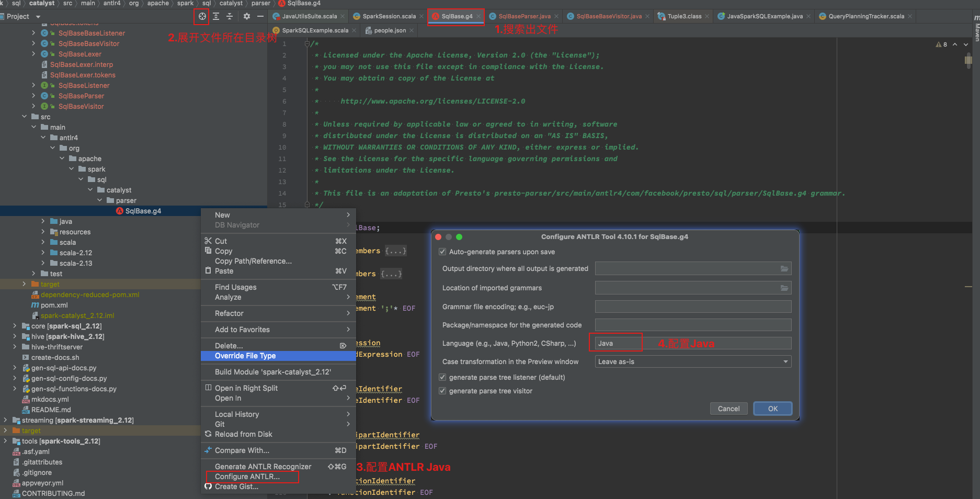This screenshot has height=499, width=980.
Task: Click the parser breadcrumb in navigation bar
Action: (260, 3)
